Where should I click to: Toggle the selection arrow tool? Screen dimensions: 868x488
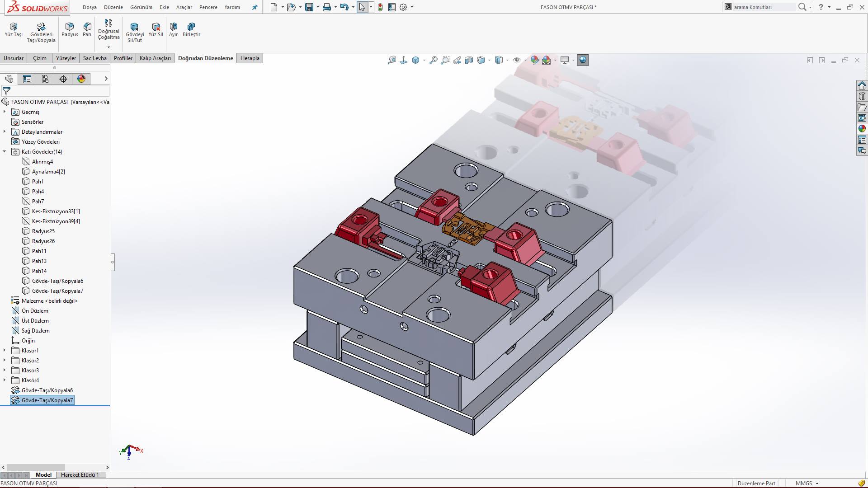[x=362, y=7]
